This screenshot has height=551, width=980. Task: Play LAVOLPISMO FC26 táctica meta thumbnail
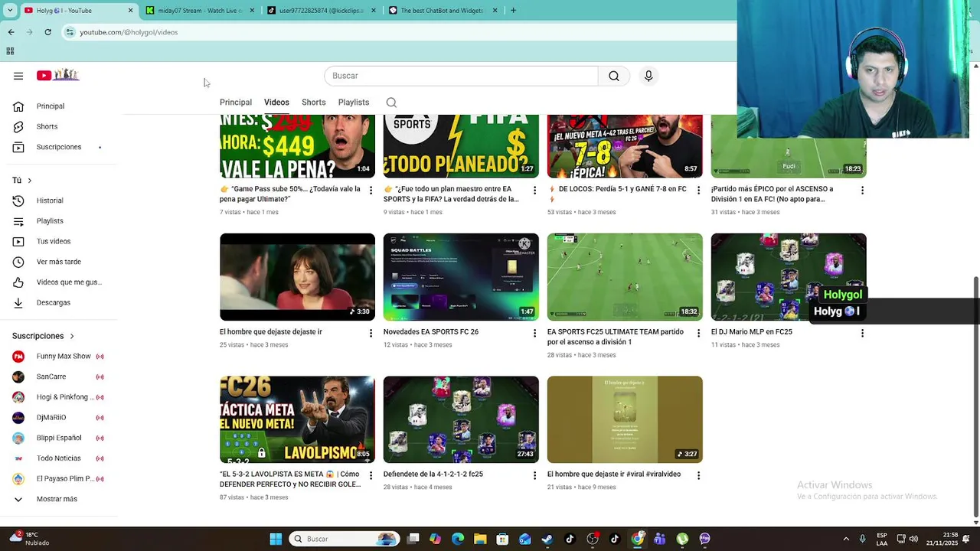pos(297,419)
